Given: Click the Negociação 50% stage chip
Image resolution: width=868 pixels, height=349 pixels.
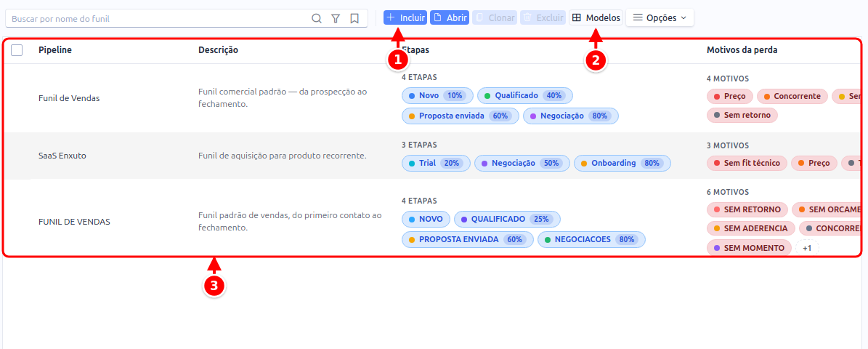Looking at the screenshot, I should tap(522, 164).
